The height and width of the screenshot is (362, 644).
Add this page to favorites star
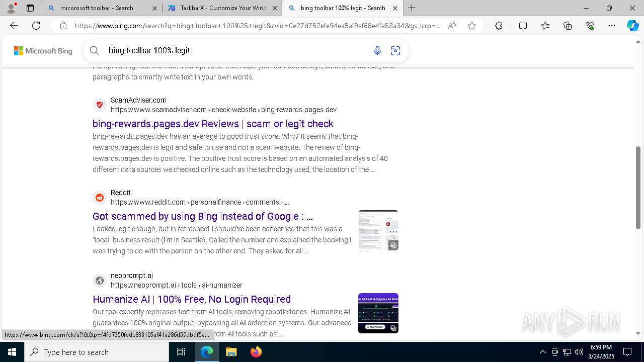[472, 26]
